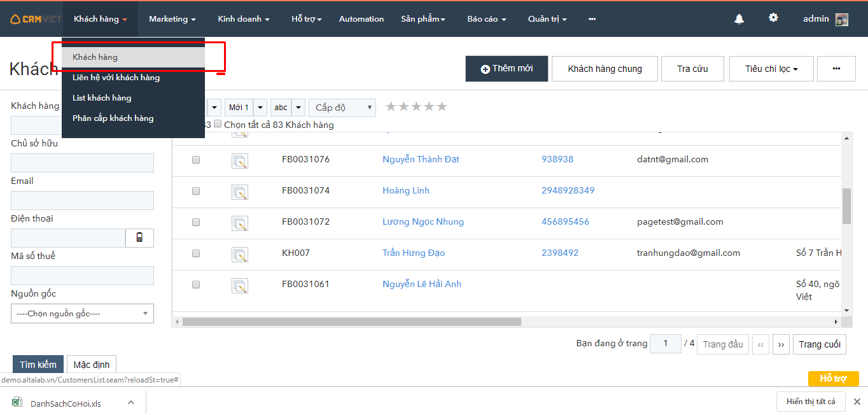Screen dimensions: 868x415
Task: Click the ellipsis button next to Tiêu chí lọc
Action: (836, 69)
